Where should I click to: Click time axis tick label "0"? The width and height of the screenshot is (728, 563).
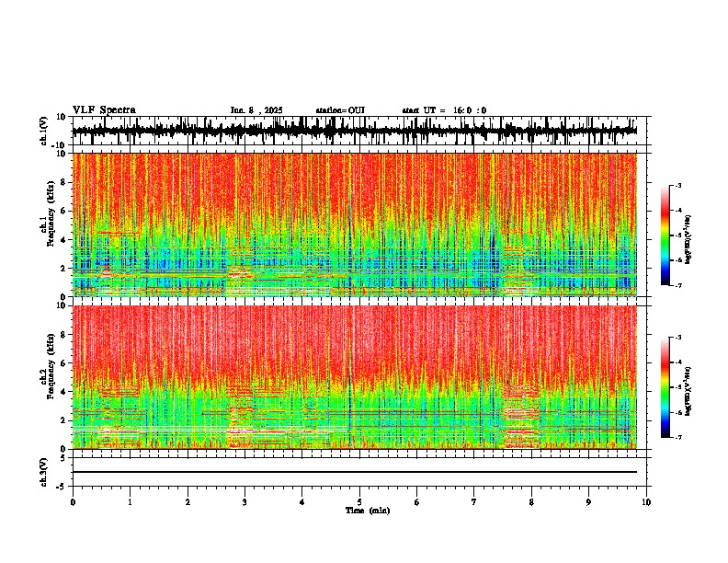click(x=73, y=502)
